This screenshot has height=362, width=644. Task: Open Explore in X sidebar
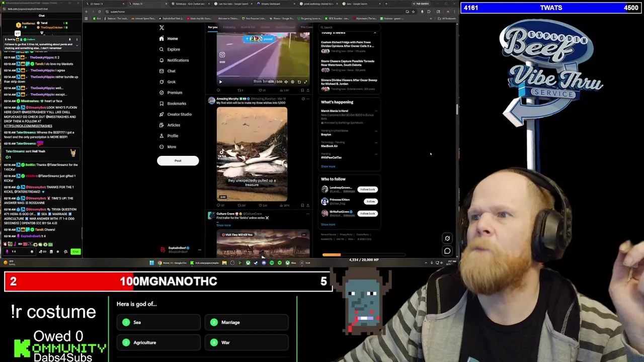click(x=169, y=49)
